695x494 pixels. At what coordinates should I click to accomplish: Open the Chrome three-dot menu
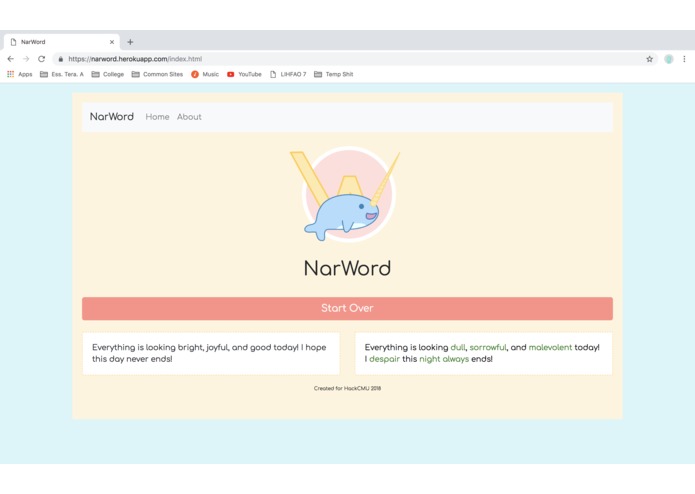tap(684, 59)
